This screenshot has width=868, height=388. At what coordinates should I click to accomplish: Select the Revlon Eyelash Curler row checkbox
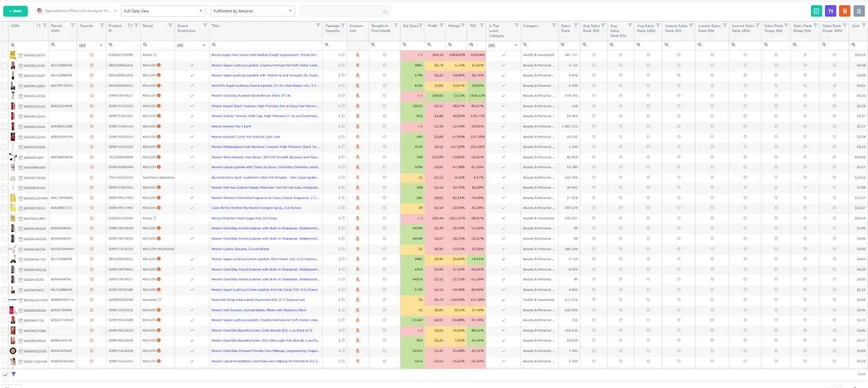pos(5,136)
